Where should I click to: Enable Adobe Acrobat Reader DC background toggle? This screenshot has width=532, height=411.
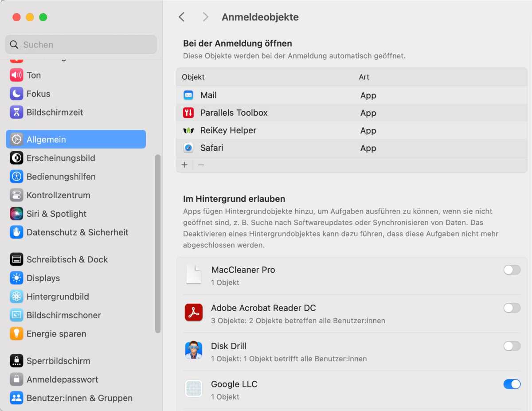(512, 308)
